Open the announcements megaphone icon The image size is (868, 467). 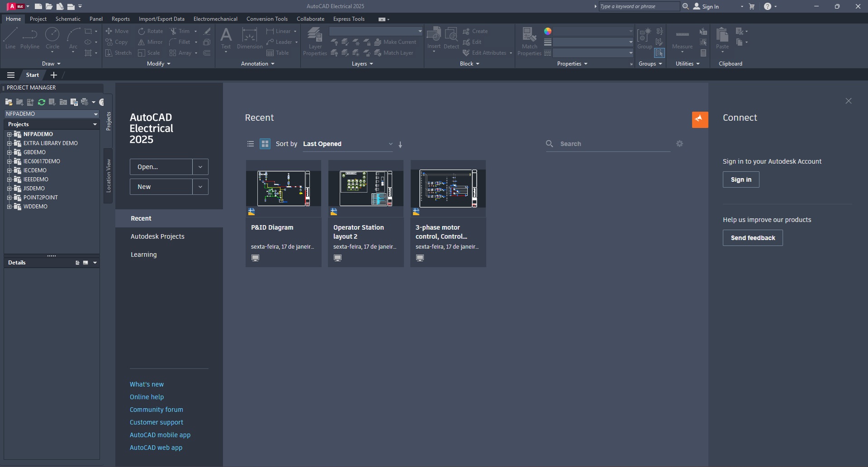coord(700,120)
